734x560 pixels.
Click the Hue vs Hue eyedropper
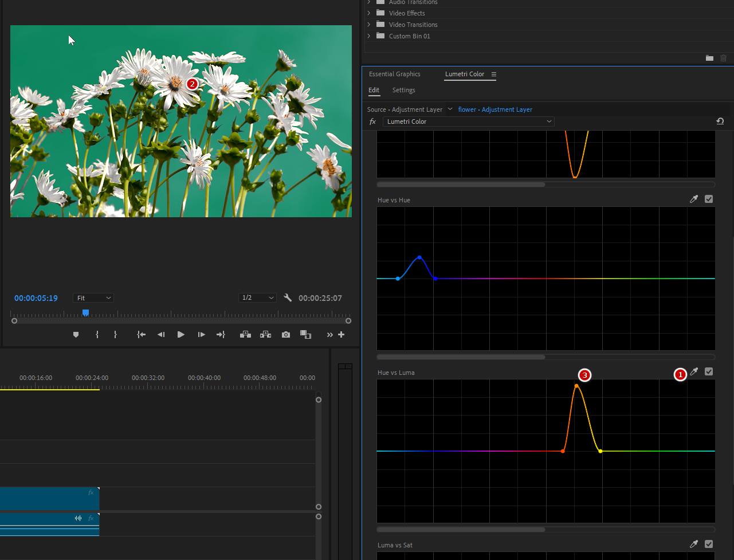[x=694, y=199]
